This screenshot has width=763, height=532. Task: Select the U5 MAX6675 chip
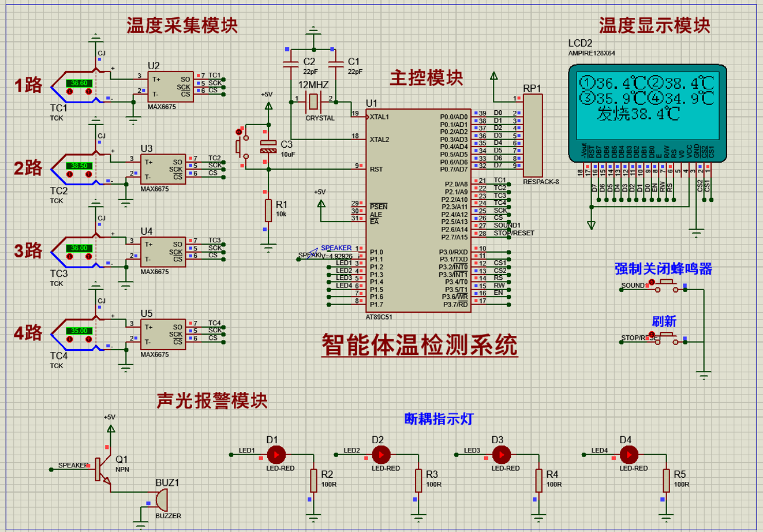[163, 334]
